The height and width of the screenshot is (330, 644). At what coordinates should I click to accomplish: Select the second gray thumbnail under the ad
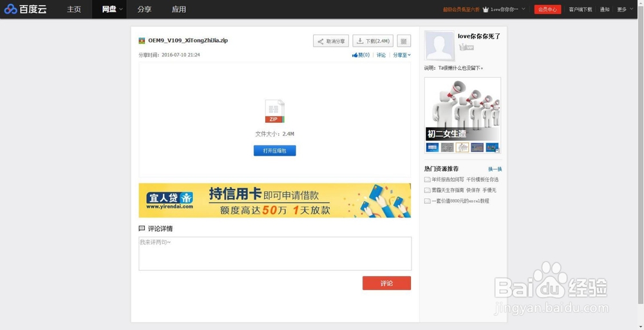point(448,147)
